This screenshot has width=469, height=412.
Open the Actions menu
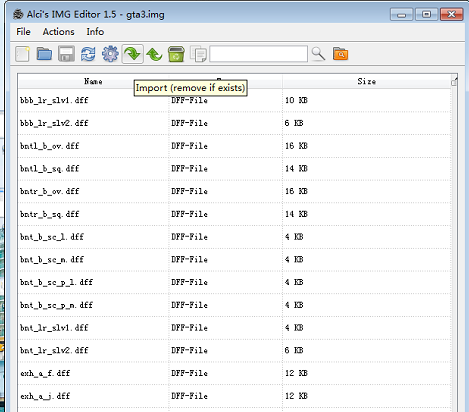tap(58, 32)
